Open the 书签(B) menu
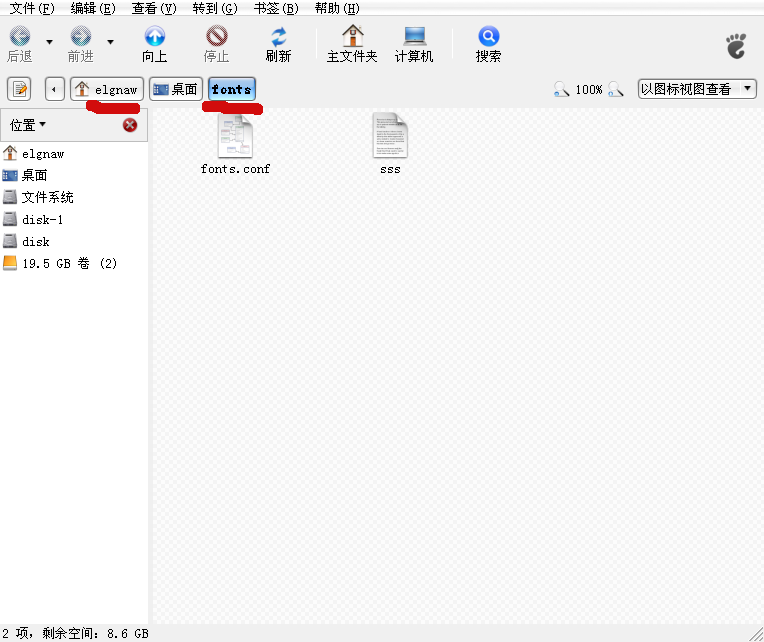Viewport: 764px width, 642px height. pyautogui.click(x=276, y=8)
